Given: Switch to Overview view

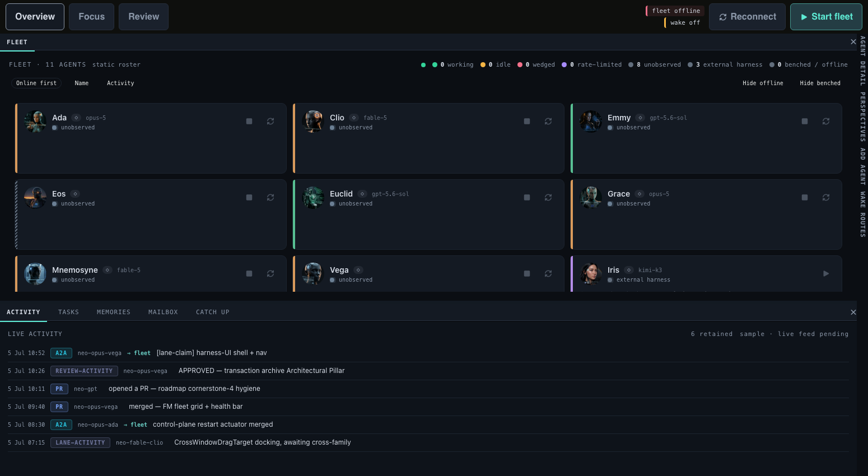Looking at the screenshot, I should (35, 17).
